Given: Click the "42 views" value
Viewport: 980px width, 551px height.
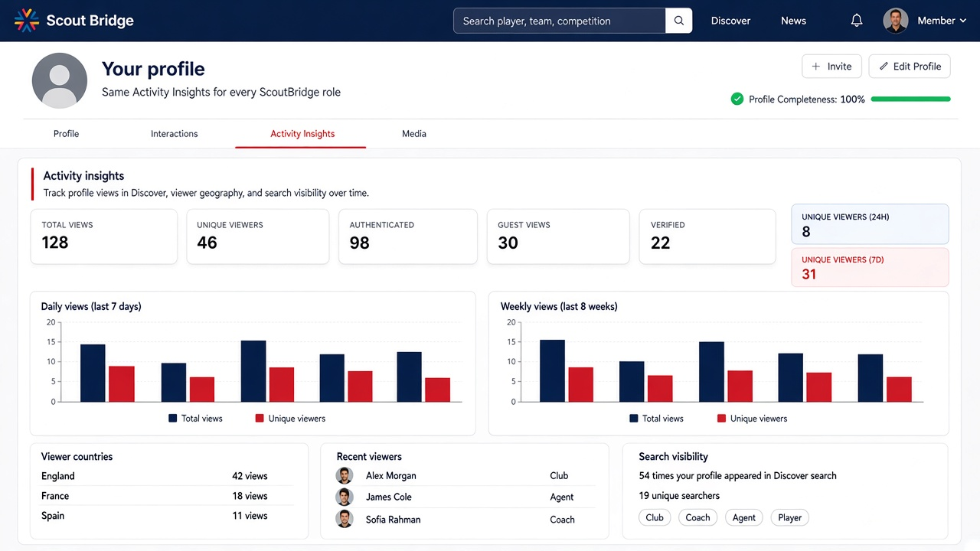Looking at the screenshot, I should click(250, 476).
